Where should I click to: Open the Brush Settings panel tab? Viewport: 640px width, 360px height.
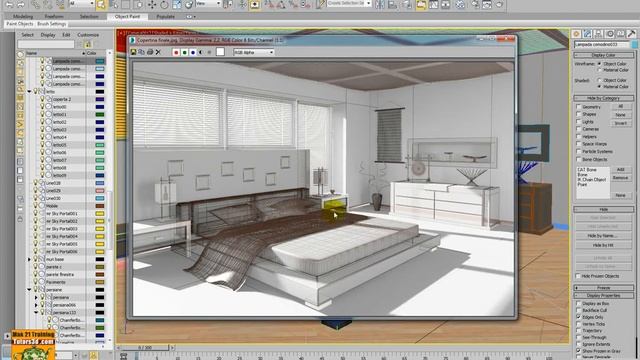[52, 24]
